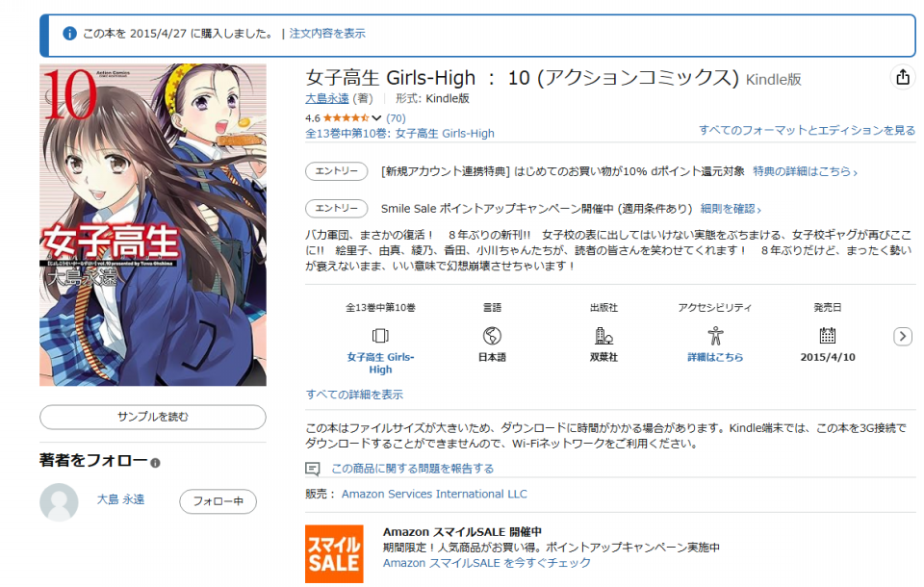Click the publisher building icon
Screen dimensions: 924x587
pos(603,336)
